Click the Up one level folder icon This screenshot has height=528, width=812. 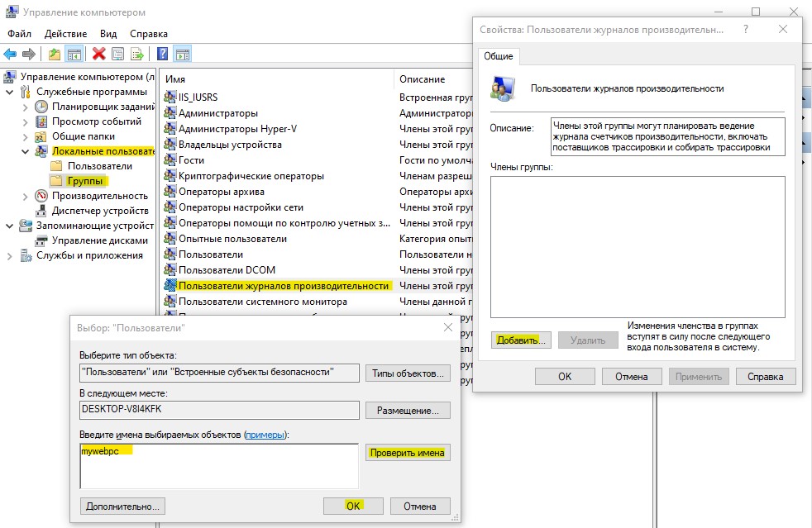tap(55, 54)
